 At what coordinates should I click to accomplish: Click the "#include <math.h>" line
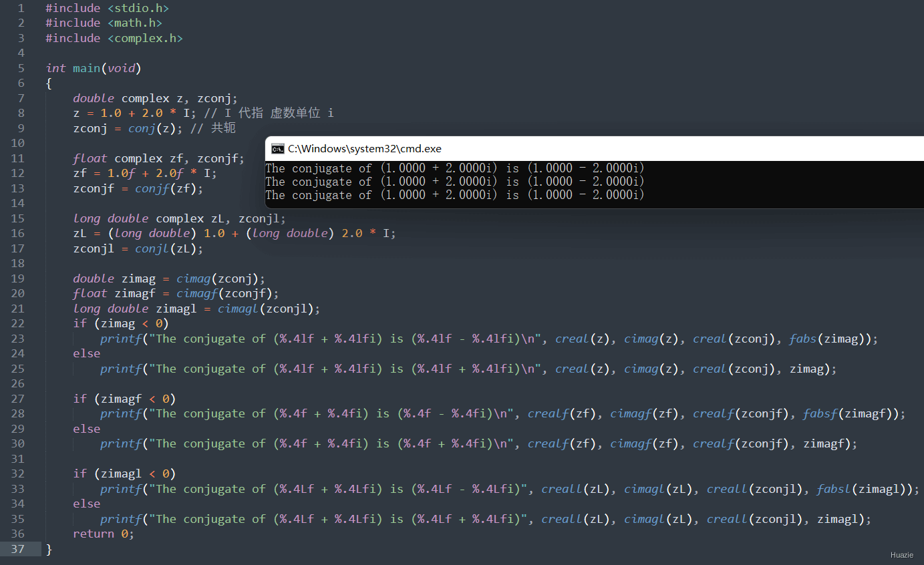coord(104,23)
